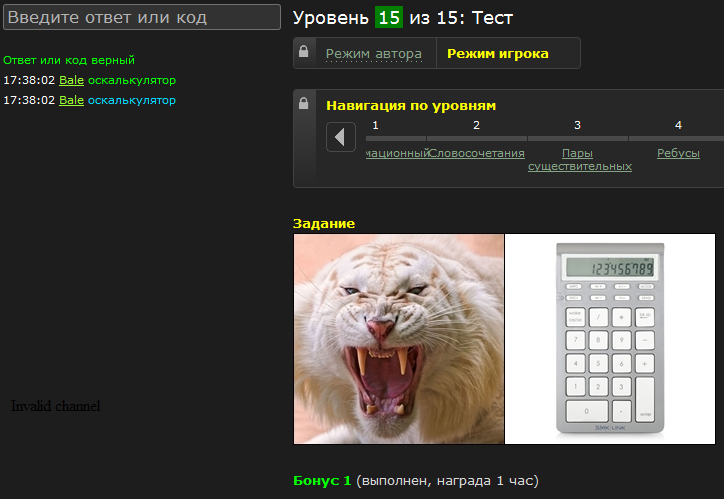Screen dimensions: 724x499
Task: Click the Бонус 1 heading
Action: [322, 481]
